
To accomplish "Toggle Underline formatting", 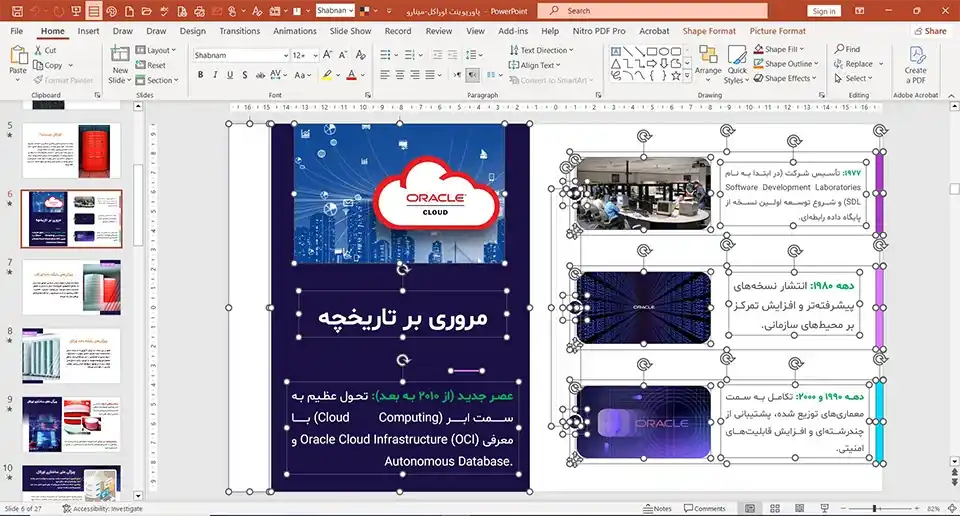I will click(x=230, y=75).
